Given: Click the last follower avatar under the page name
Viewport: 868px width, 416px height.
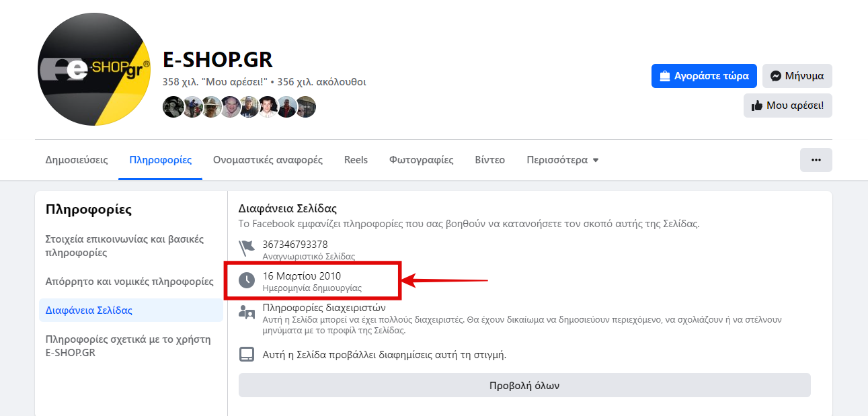Looking at the screenshot, I should [x=306, y=107].
